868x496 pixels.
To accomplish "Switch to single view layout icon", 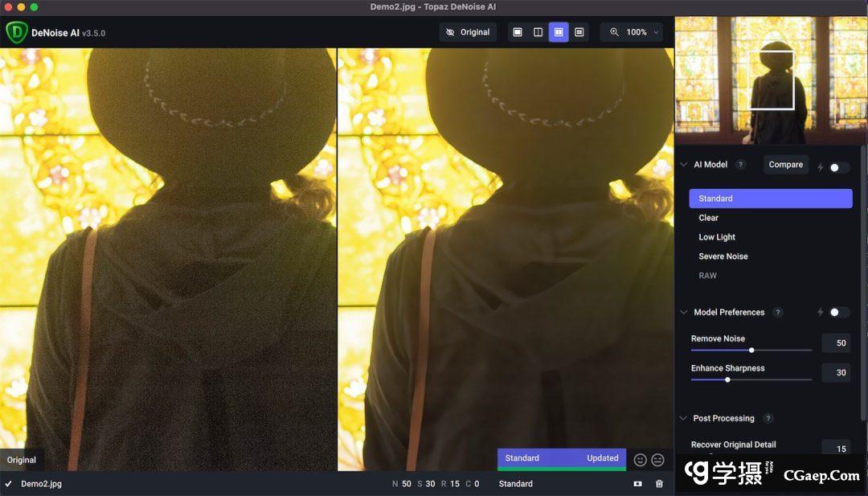I will click(x=518, y=32).
